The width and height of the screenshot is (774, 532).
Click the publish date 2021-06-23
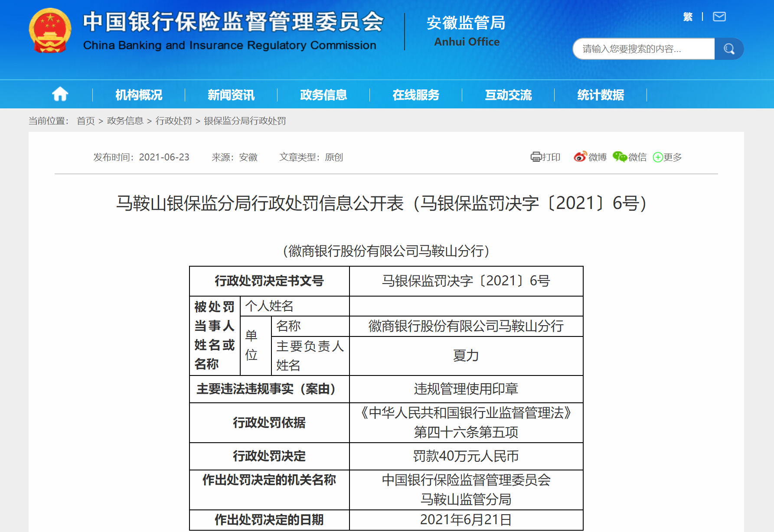[x=164, y=157]
